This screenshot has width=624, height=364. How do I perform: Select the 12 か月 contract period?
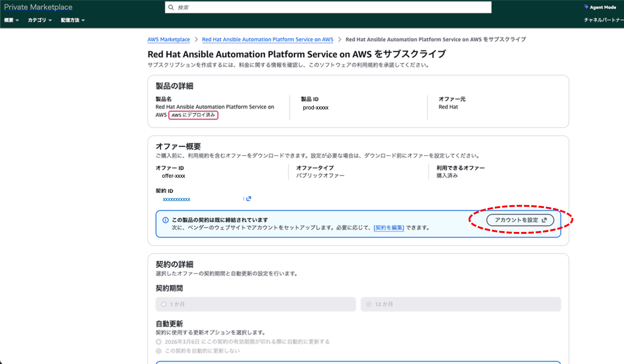click(x=369, y=304)
